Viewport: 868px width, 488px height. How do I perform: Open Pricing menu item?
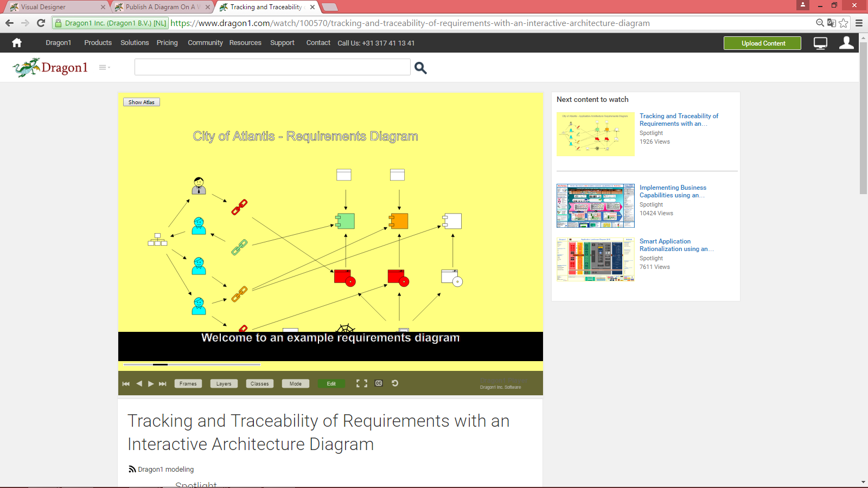167,43
